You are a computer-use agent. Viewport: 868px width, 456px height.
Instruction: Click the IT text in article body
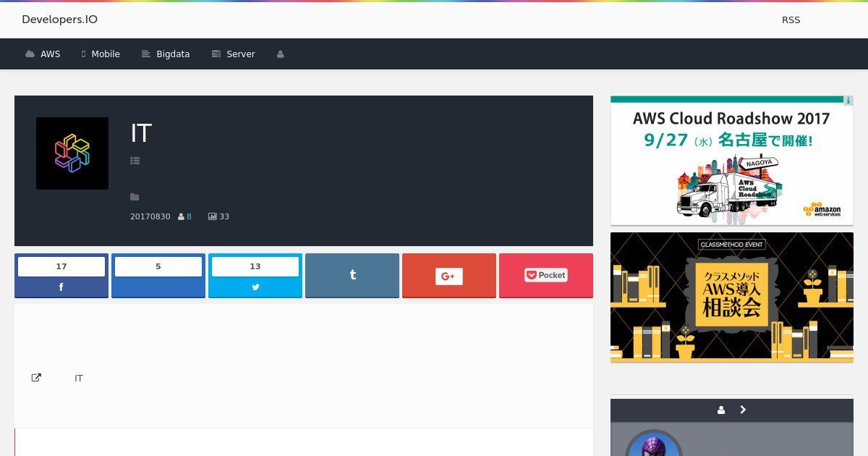pos(79,379)
